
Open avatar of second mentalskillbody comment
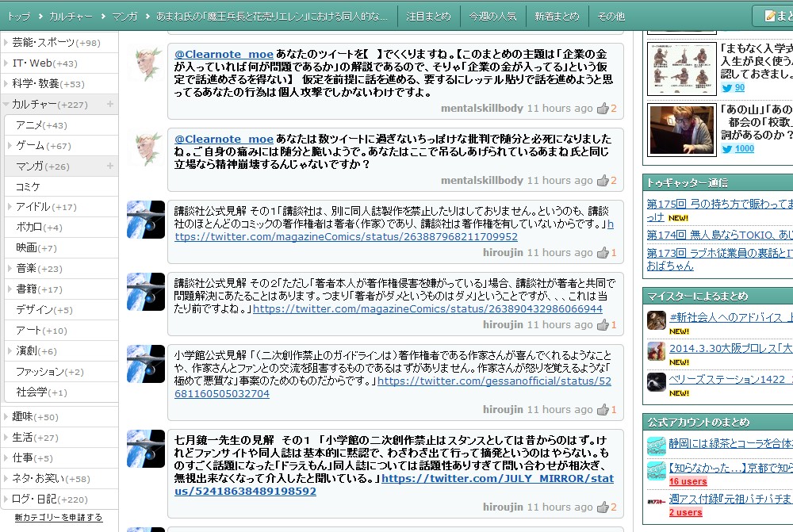coord(146,149)
